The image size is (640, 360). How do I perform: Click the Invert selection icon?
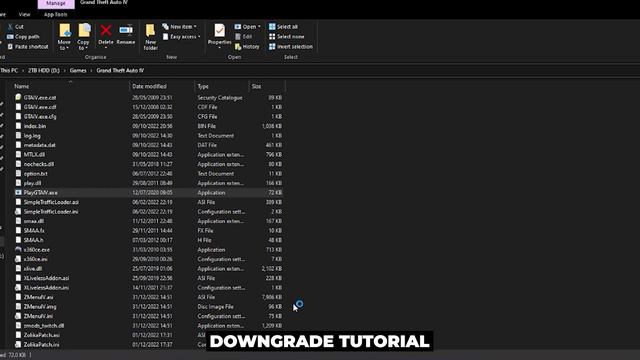(272, 47)
